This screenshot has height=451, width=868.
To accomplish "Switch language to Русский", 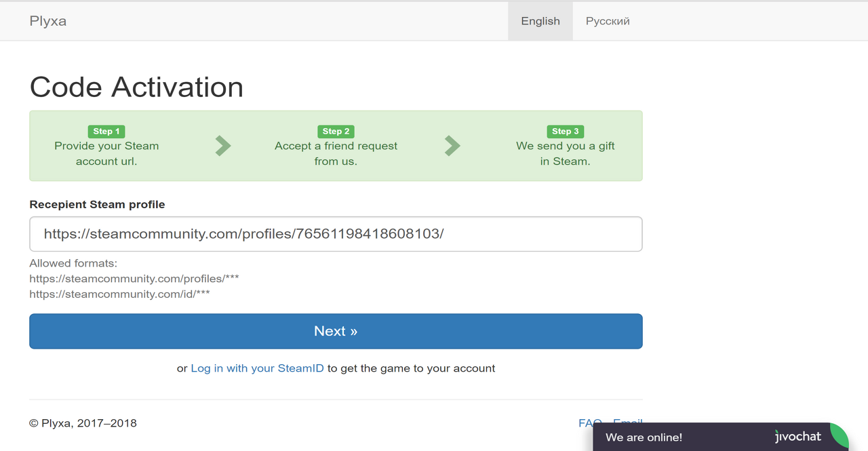I will click(608, 21).
